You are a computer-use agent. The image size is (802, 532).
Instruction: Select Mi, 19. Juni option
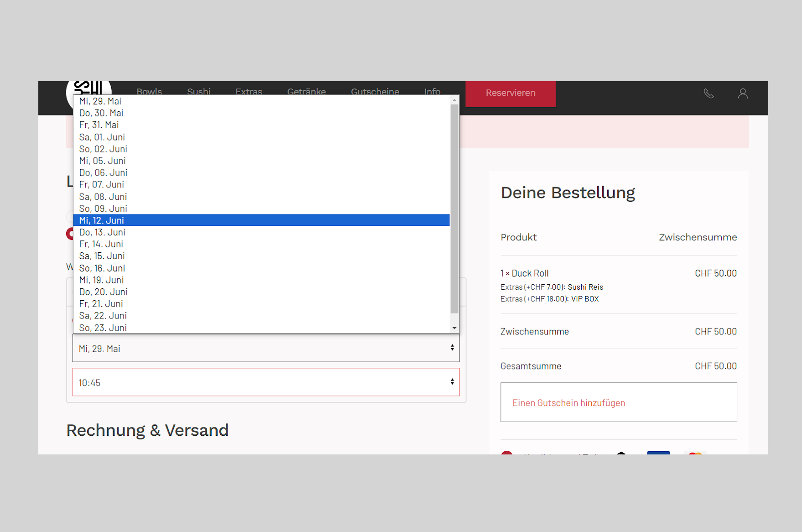tap(261, 280)
